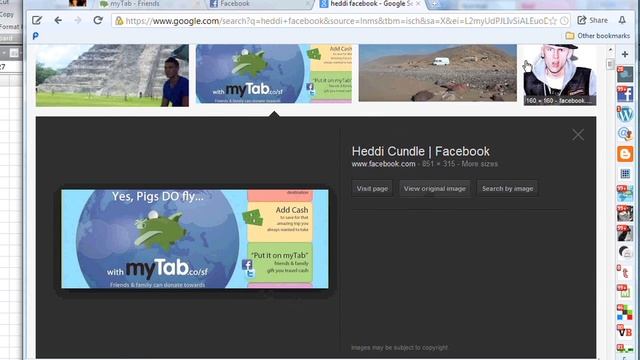Go back with the back arrow

pos(58,20)
